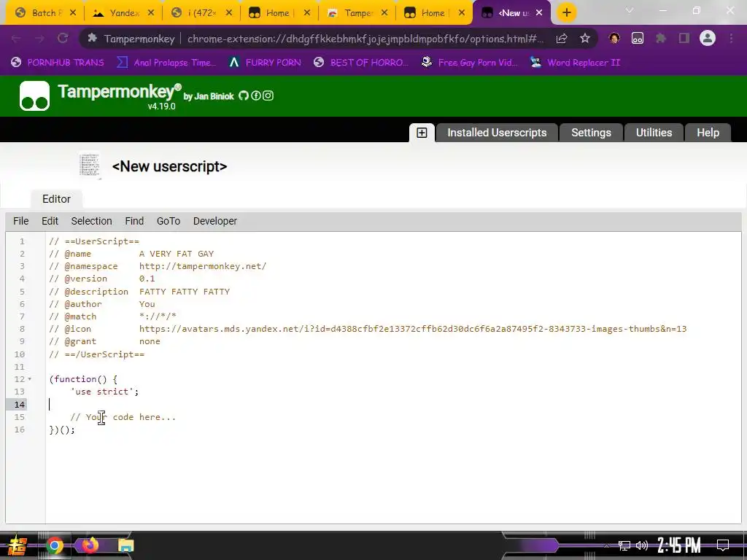The height and width of the screenshot is (560, 747).
Task: Click the network tray icon
Action: 624,545
